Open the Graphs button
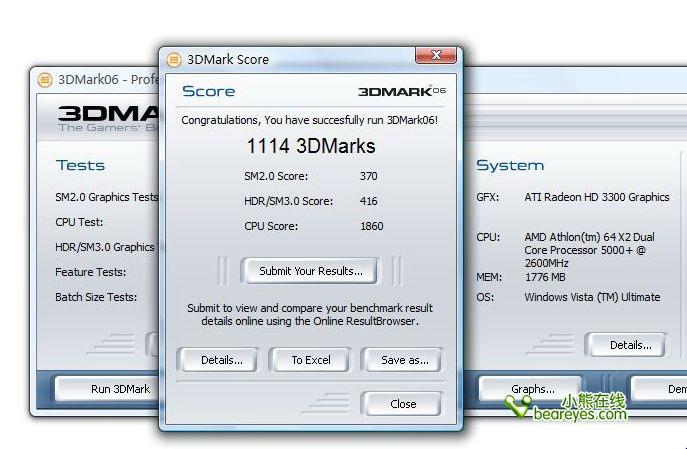 (x=532, y=389)
